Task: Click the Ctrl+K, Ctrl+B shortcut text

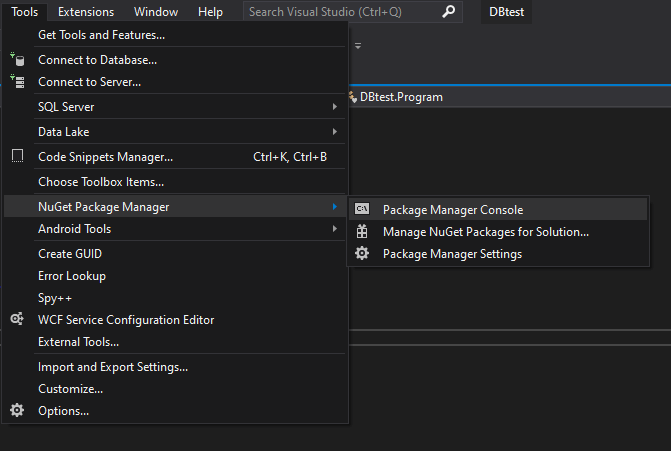Action: pos(290,157)
